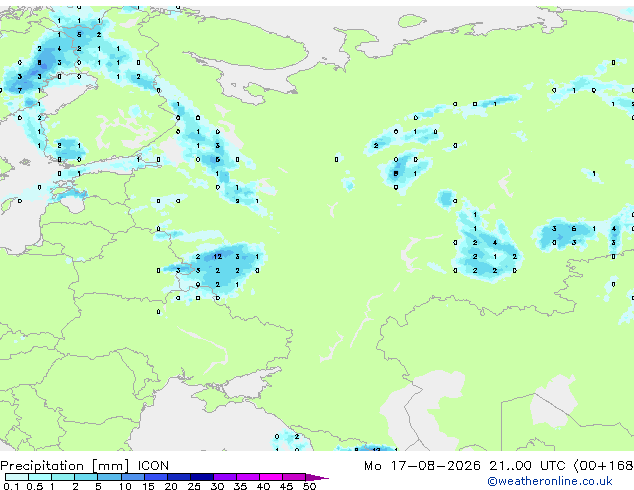Click the '10' legend scale label
The image size is (634, 490).
coord(125,486)
